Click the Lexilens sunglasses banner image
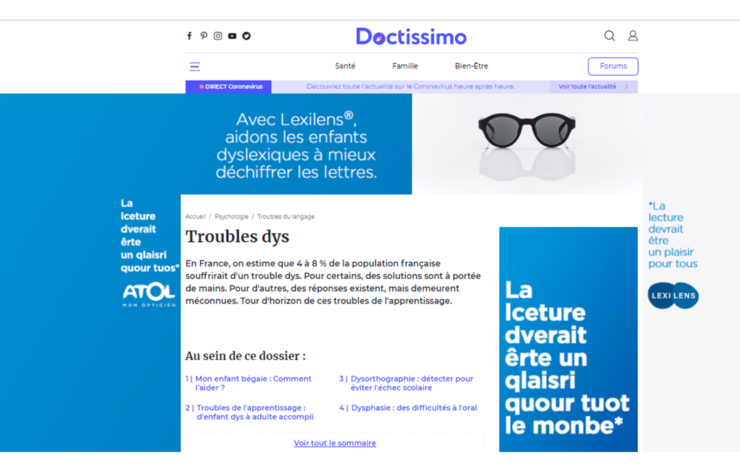The image size is (740, 470). click(x=527, y=144)
